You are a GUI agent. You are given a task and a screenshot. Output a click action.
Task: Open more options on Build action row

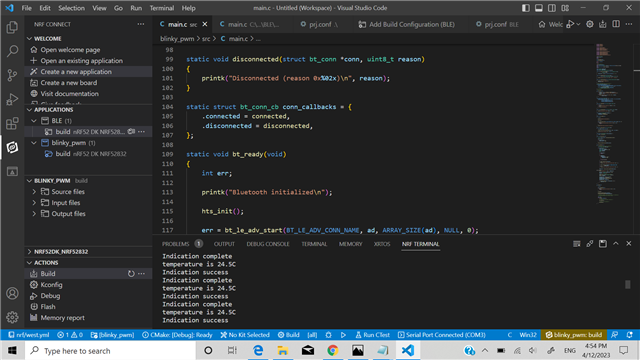[141, 274]
